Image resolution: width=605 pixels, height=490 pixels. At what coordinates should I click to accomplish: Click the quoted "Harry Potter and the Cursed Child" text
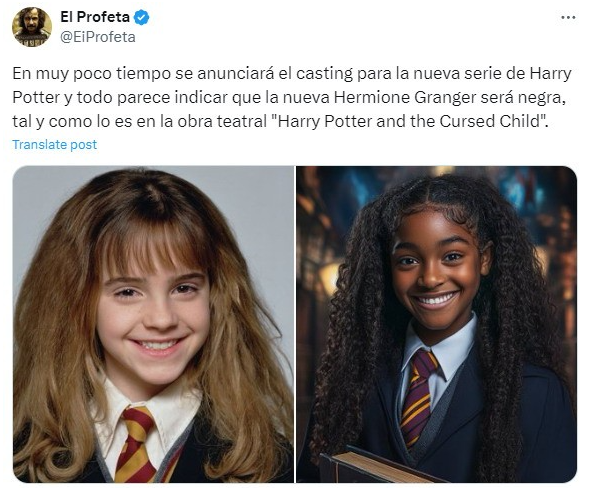coord(411,121)
